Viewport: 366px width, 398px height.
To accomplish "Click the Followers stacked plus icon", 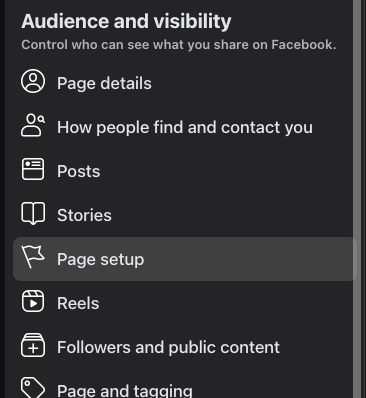I will pyautogui.click(x=33, y=345).
